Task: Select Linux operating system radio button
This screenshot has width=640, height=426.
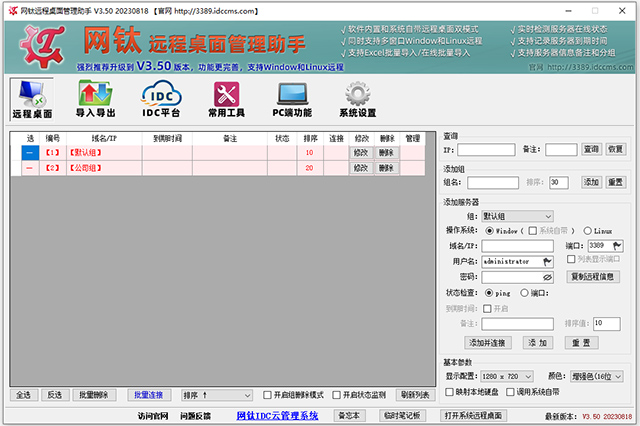Action: pyautogui.click(x=587, y=231)
